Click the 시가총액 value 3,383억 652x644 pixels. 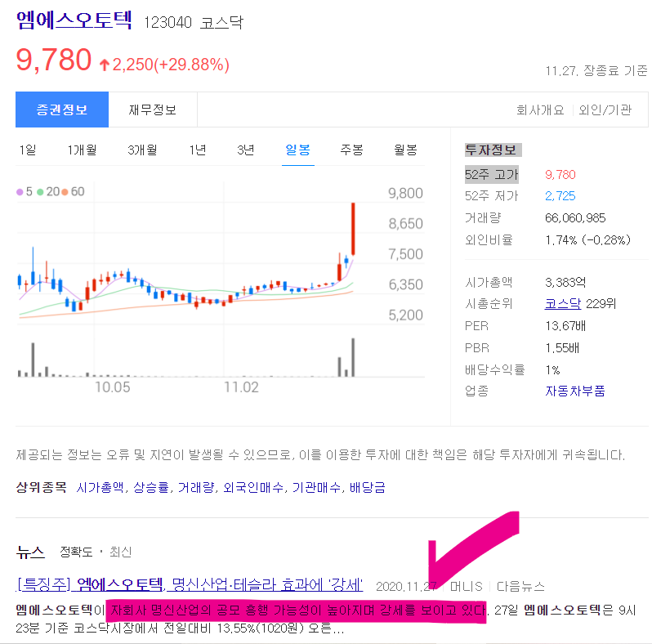[x=565, y=283]
